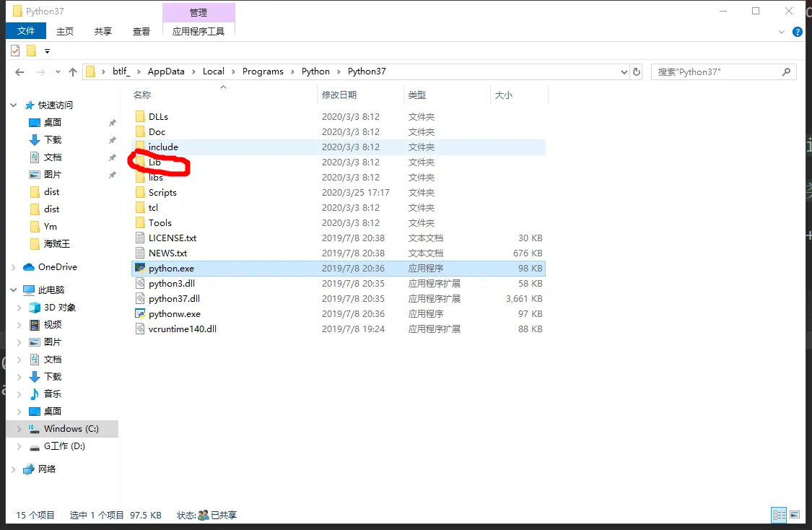Switch to large icons view in status bar
The width and height of the screenshot is (812, 530).
[x=795, y=515]
